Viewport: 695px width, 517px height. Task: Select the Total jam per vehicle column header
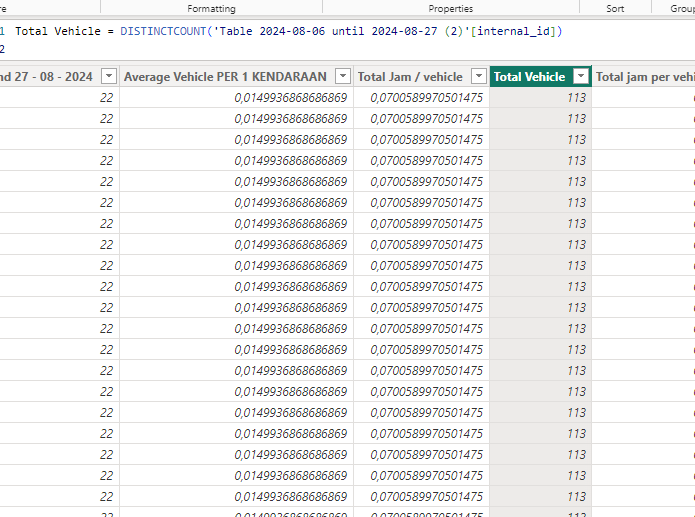644,77
